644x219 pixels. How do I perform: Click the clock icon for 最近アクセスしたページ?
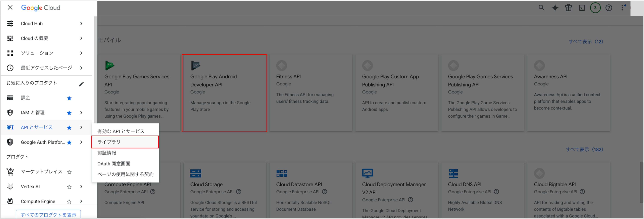(10, 68)
